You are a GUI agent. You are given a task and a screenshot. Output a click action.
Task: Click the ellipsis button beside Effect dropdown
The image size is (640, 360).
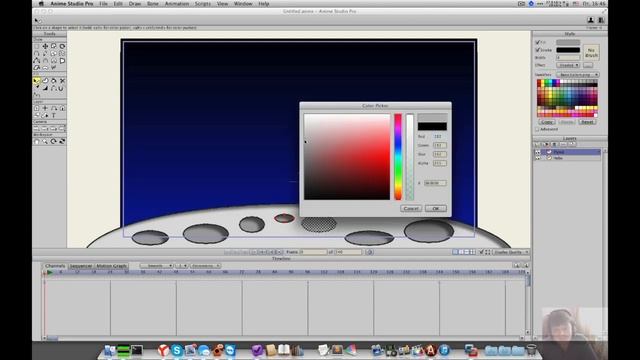pos(588,65)
